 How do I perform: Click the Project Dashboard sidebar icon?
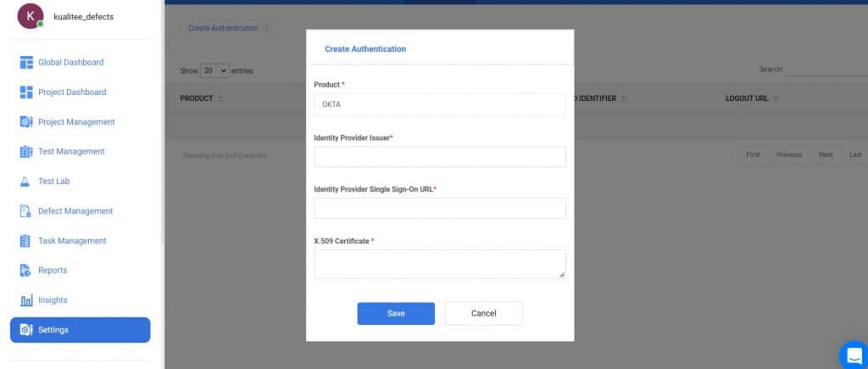[x=26, y=92]
